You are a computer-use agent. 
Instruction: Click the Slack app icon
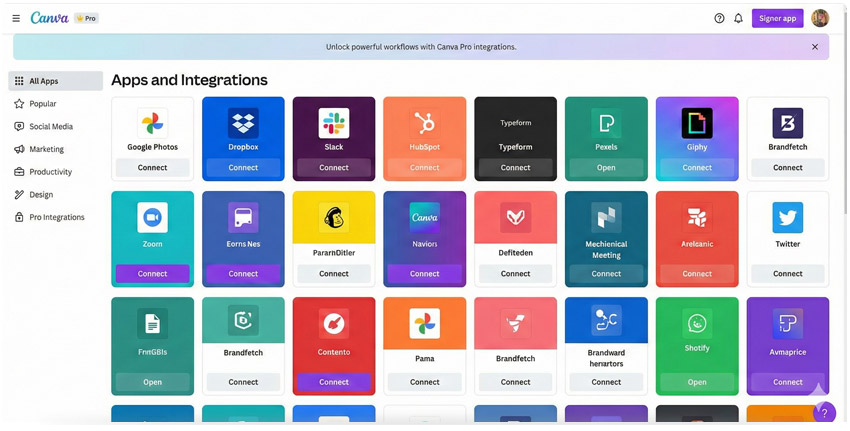(x=334, y=123)
